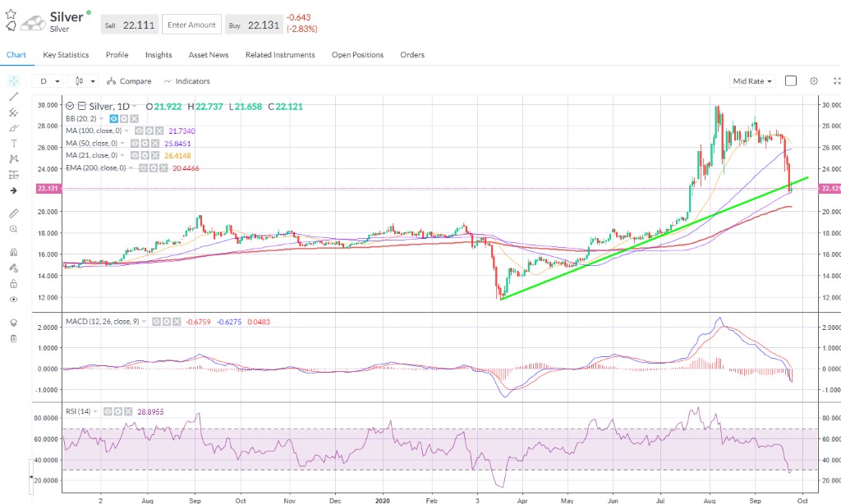Open settings for RSI (14)

click(117, 411)
